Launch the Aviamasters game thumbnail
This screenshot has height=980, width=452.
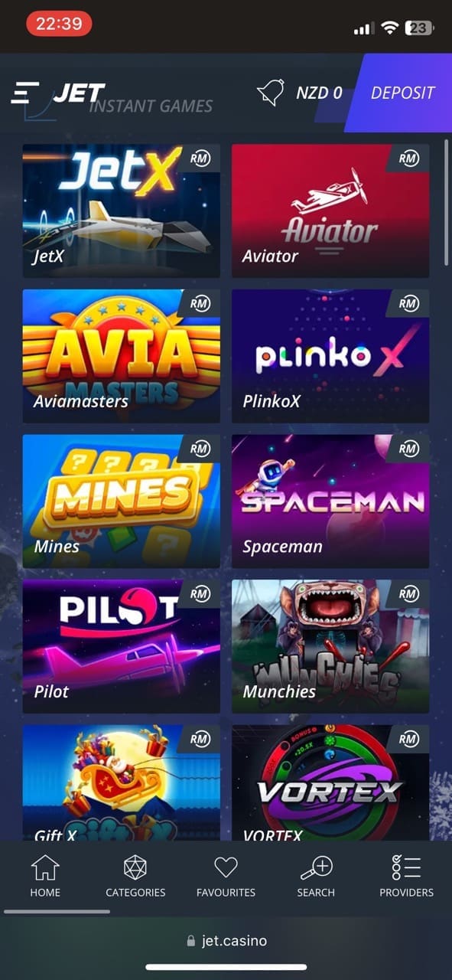(122, 356)
